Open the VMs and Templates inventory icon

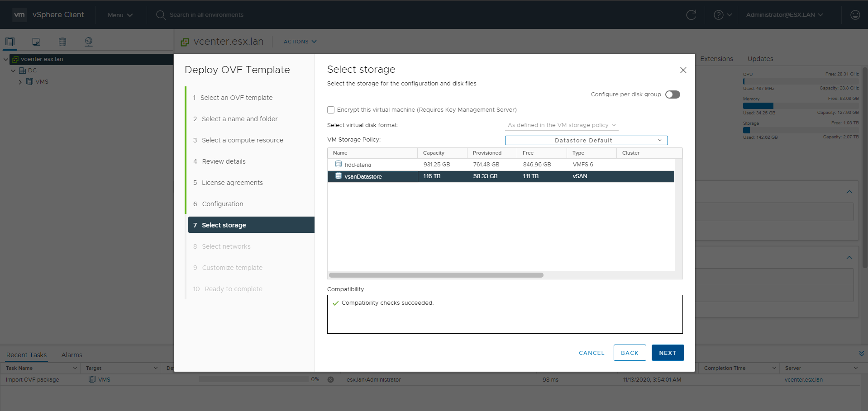pos(36,42)
